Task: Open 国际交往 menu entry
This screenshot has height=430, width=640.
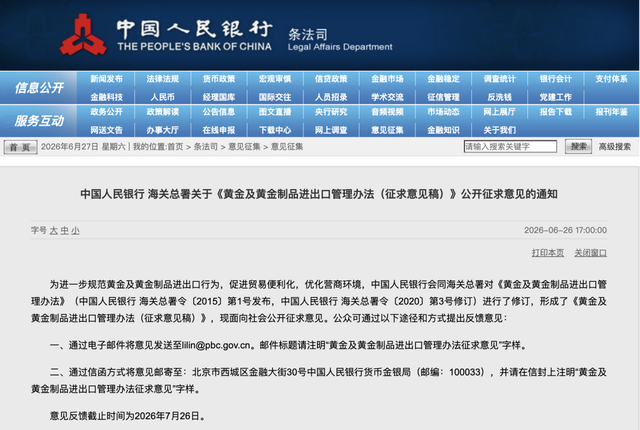Action: tap(275, 97)
